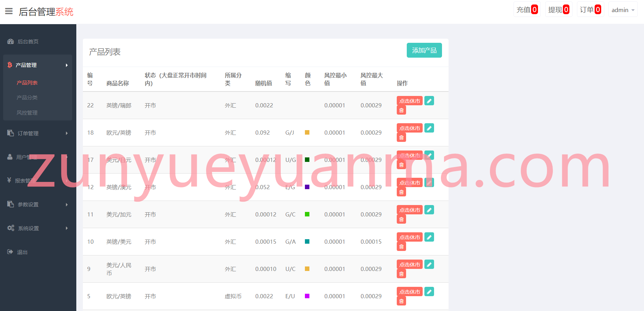This screenshot has width=644, height=311.
Task: Open 系统设置 menu label
Action: [28, 228]
